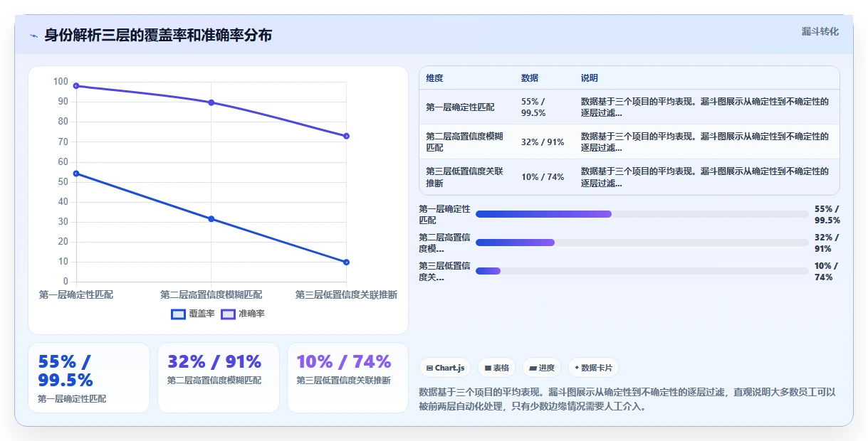Click the 10% / 74% progress value label
The width and height of the screenshot is (868, 441).
pos(826,272)
